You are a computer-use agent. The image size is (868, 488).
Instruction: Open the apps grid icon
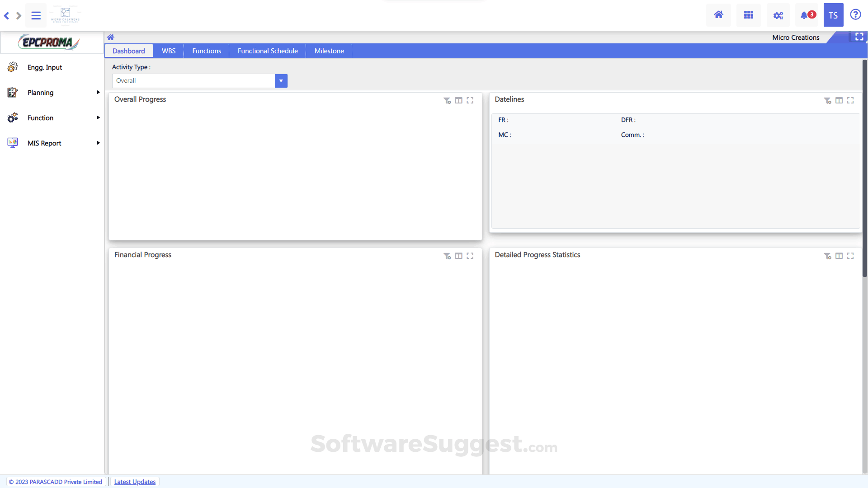(x=749, y=15)
